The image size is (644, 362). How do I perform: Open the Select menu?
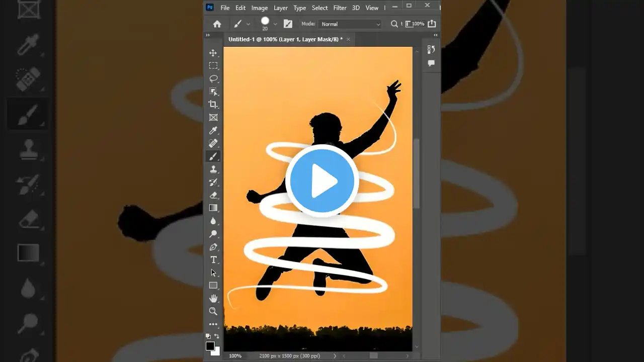319,8
